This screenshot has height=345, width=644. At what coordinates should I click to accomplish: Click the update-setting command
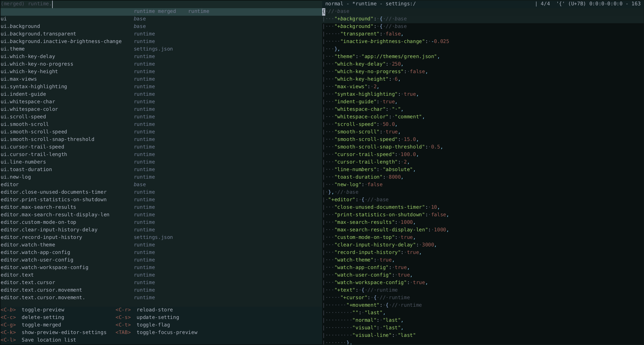pyautogui.click(x=158, y=317)
